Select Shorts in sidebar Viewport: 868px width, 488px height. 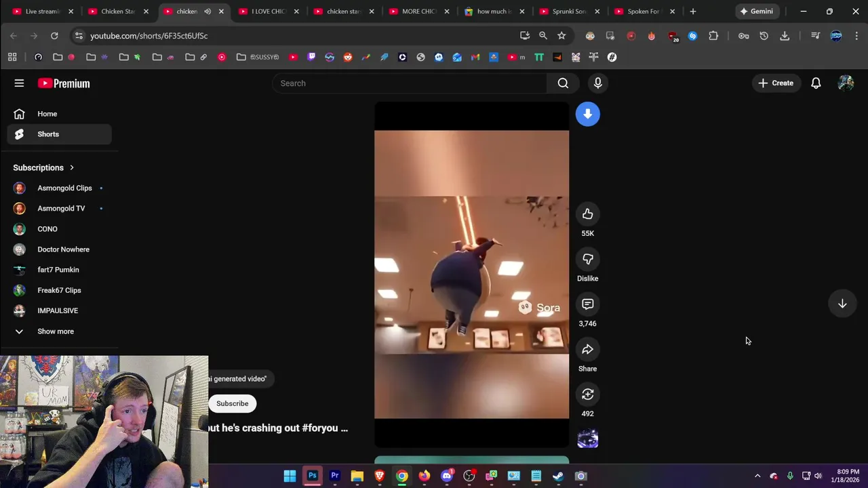tap(60, 134)
